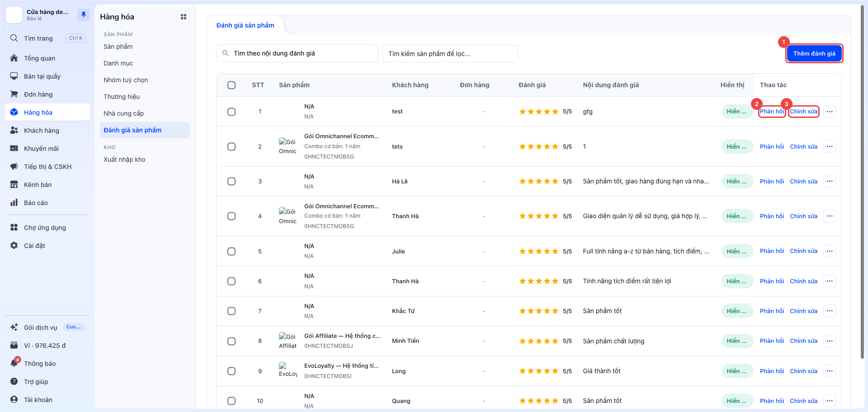Screen dimensions: 868x412
Task: Click Phản hồi link for Minh Tiến's review
Action: point(772,341)
